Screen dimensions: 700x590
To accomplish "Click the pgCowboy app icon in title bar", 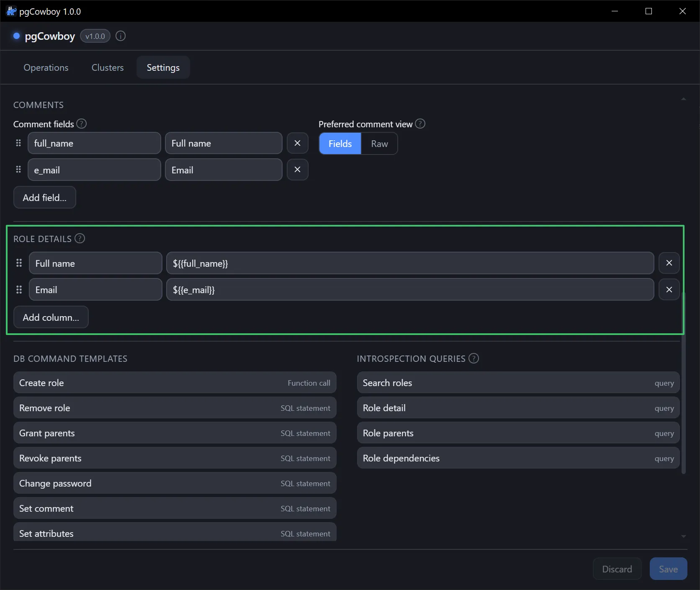I will pos(11,11).
